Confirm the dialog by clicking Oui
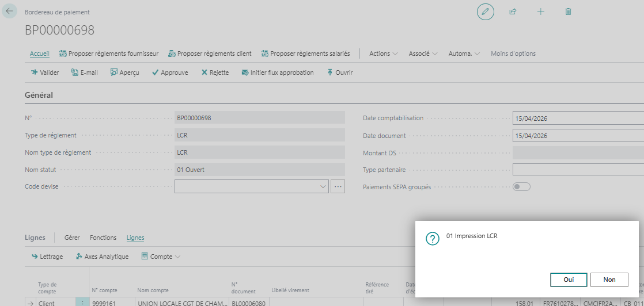The image size is (644, 306). point(569,280)
